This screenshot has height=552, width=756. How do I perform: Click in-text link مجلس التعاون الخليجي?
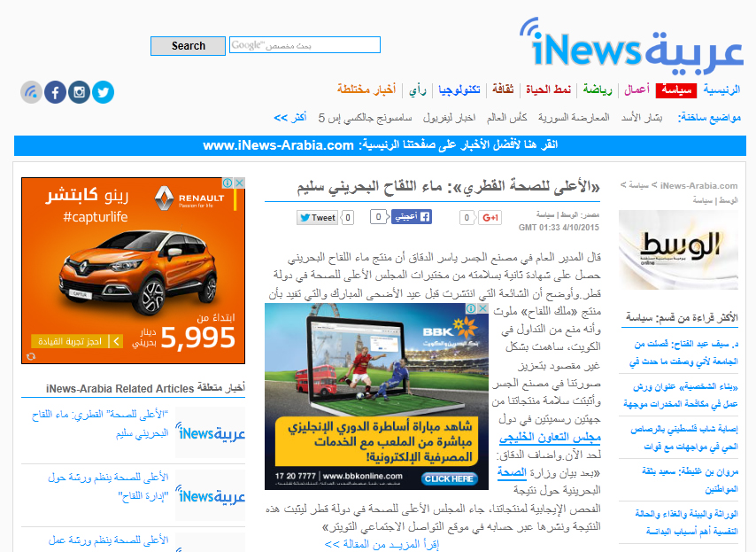(x=550, y=438)
